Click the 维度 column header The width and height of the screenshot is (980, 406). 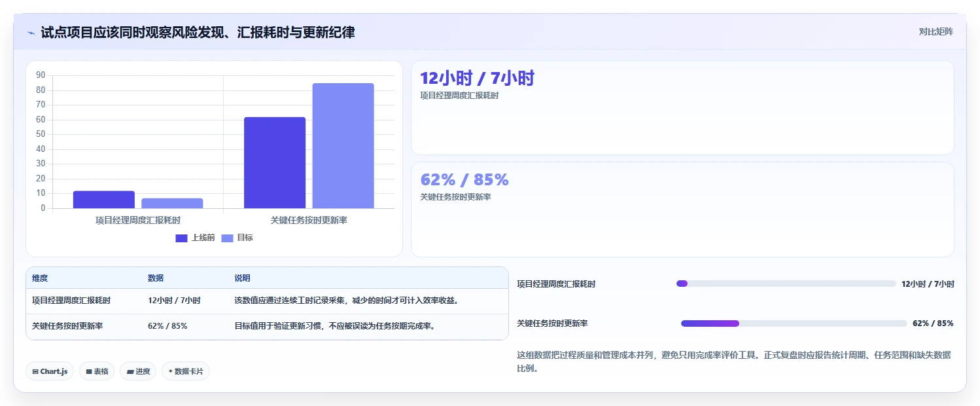click(40, 278)
